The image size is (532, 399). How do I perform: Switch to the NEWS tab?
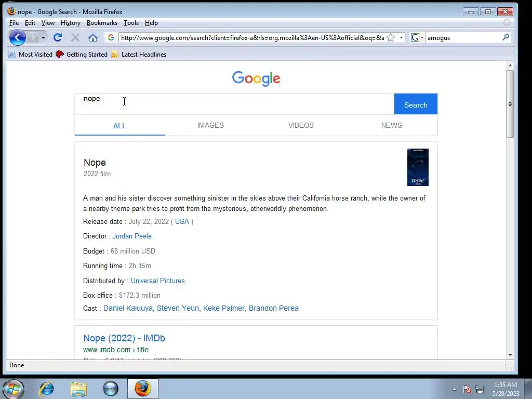pos(392,125)
